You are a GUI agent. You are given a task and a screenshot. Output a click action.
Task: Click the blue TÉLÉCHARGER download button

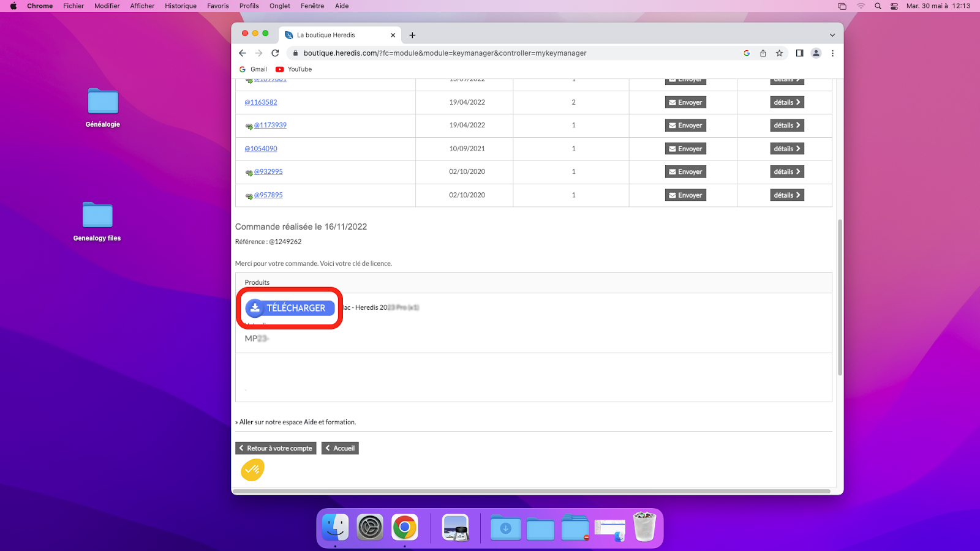point(290,308)
